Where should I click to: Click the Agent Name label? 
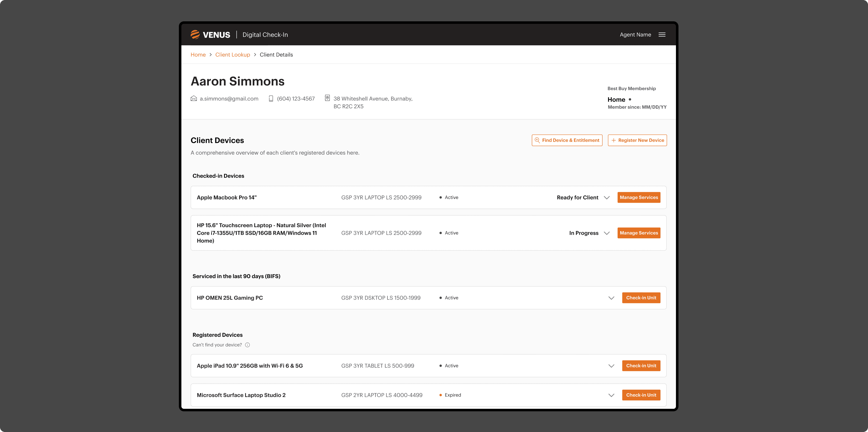click(x=635, y=35)
